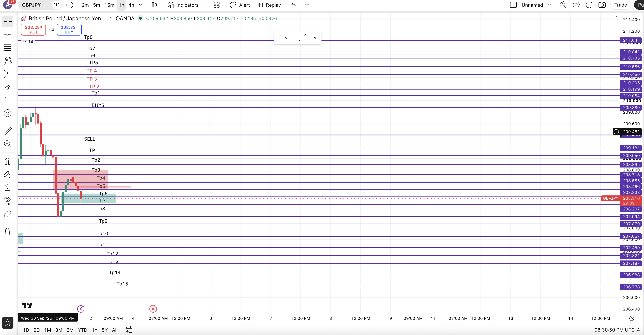
Task: Open the favorites star toolbar
Action: pyautogui.click(x=8, y=323)
